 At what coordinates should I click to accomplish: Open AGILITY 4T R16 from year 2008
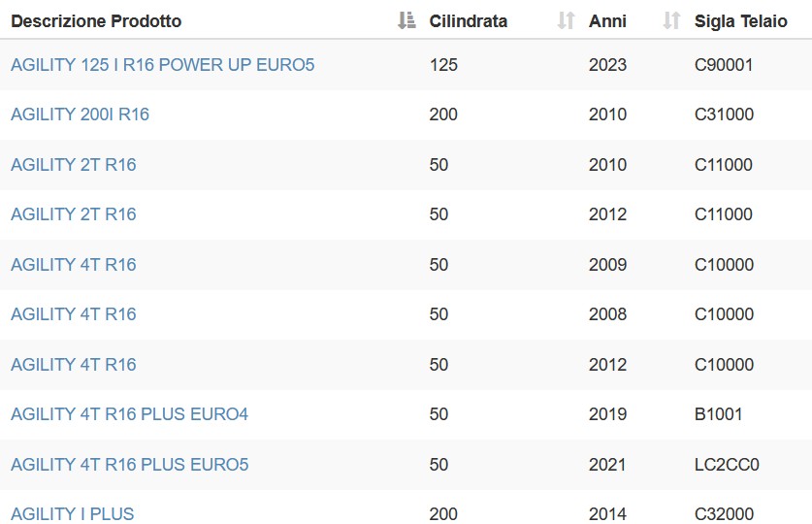[x=74, y=314]
